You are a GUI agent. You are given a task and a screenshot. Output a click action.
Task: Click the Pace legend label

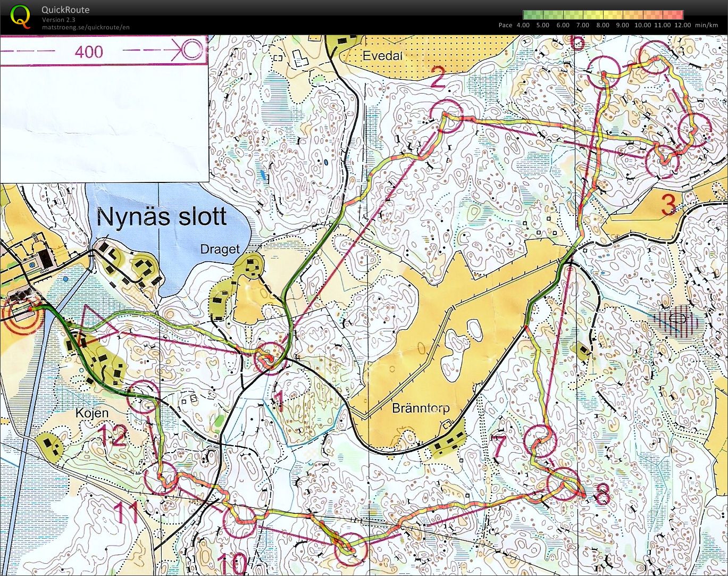tap(505, 25)
